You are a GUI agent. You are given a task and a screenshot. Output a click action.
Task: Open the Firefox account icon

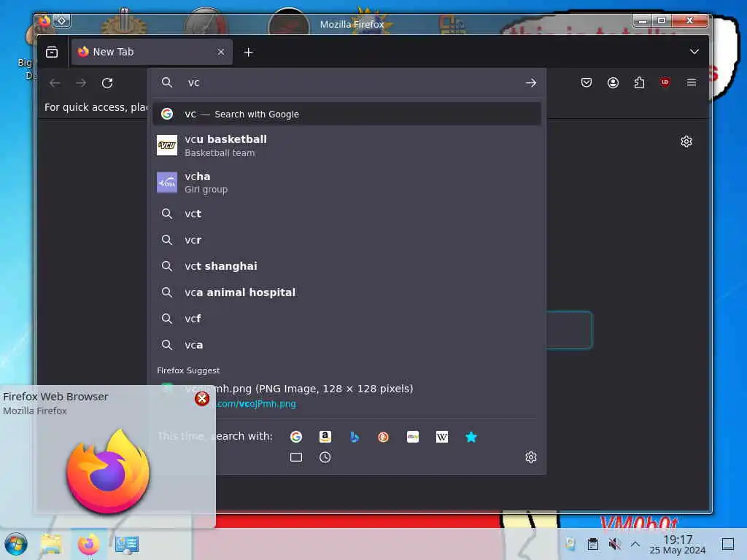click(613, 83)
